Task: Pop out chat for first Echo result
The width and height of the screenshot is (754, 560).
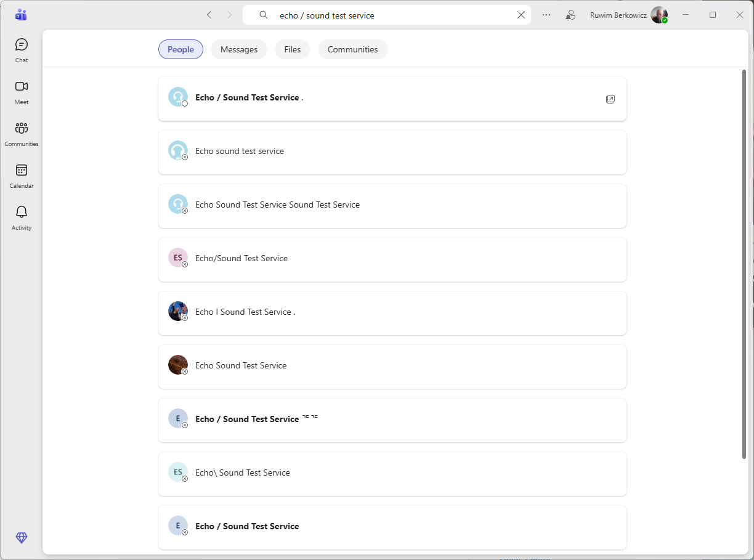Action: click(x=610, y=99)
